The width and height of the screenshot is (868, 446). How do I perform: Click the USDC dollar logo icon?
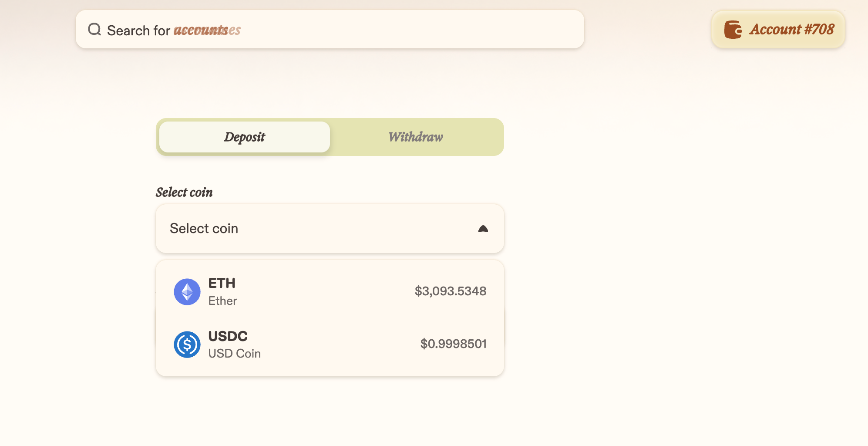pos(187,345)
